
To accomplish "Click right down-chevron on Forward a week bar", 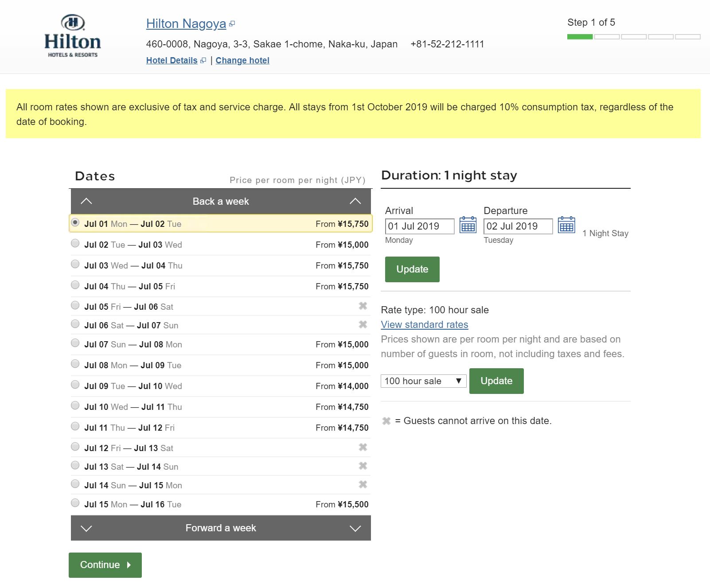I will pyautogui.click(x=355, y=528).
